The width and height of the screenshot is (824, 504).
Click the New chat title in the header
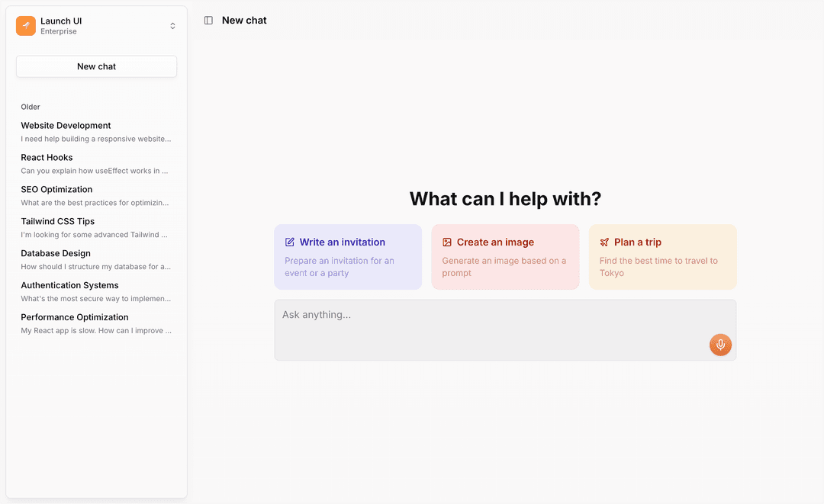click(x=244, y=20)
